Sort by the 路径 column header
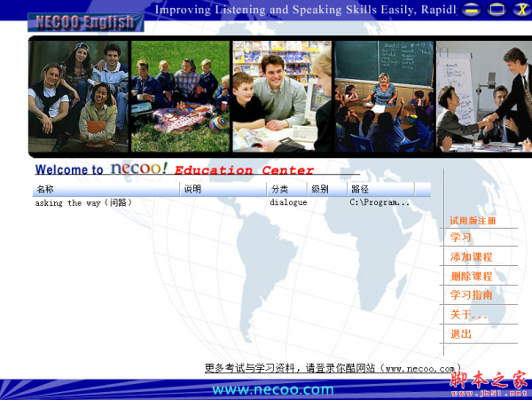532x400 pixels. (x=380, y=189)
